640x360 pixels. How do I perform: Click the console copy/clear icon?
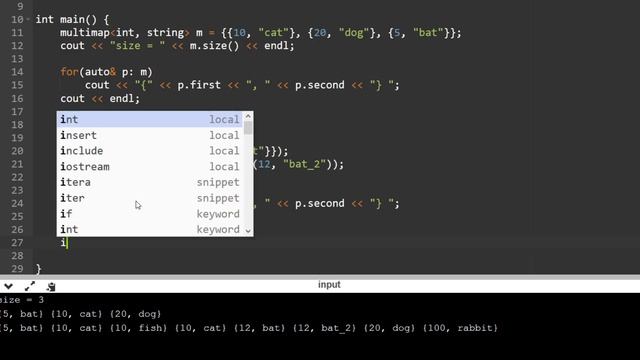click(51, 287)
